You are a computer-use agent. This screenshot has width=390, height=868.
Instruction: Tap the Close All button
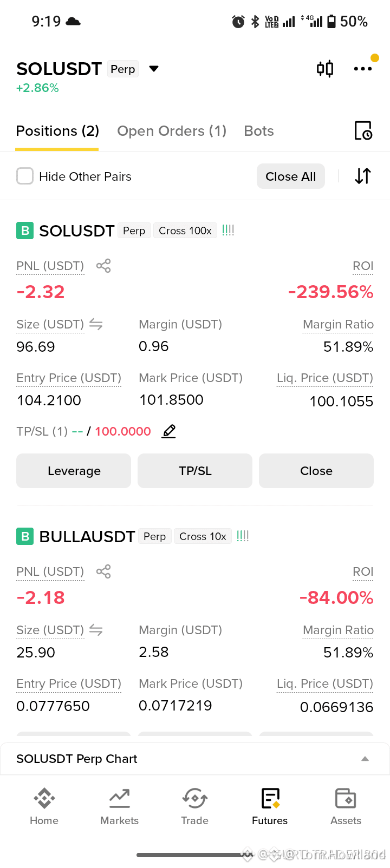pyautogui.click(x=291, y=176)
